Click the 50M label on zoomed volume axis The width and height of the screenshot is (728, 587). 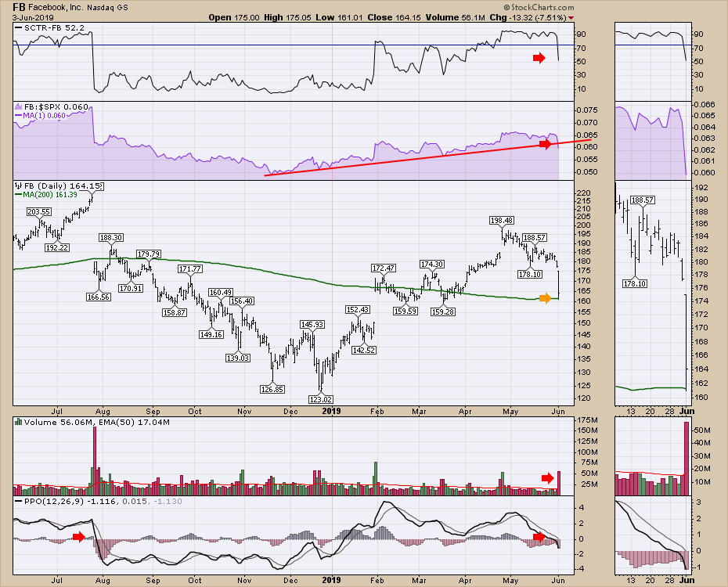703,430
